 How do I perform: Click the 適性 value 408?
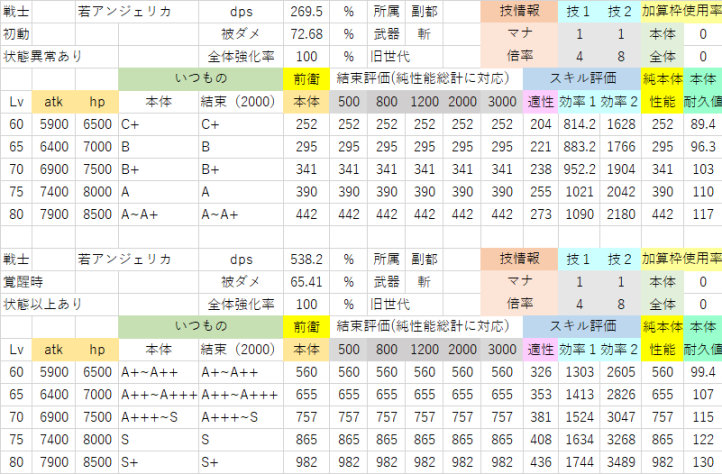coord(541,440)
